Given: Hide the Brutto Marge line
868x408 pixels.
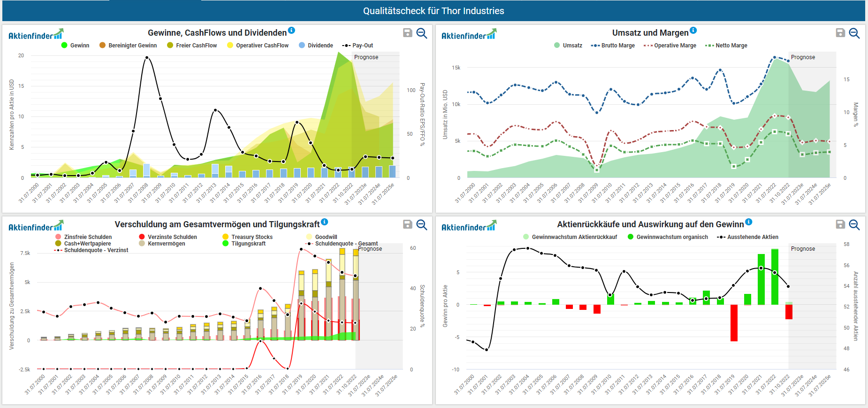Looking at the screenshot, I should coord(613,46).
